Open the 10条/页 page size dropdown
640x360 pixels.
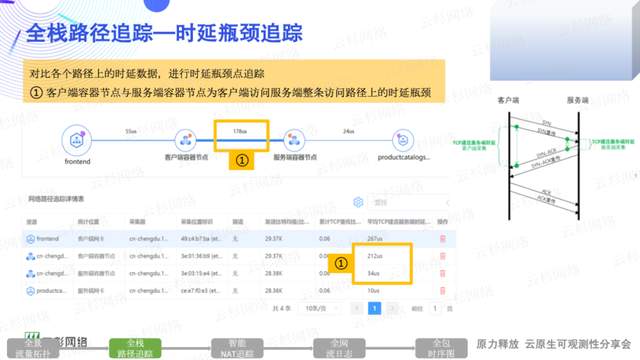(x=322, y=308)
